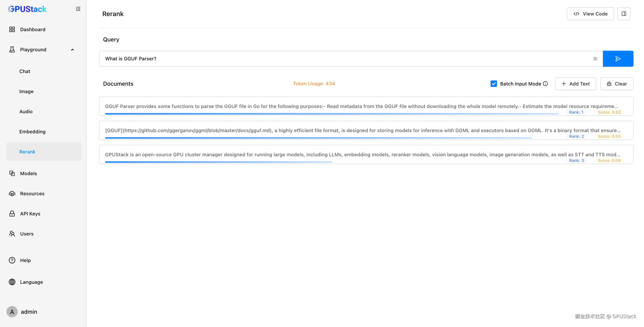
Task: Submit the query with send button
Action: tap(618, 59)
